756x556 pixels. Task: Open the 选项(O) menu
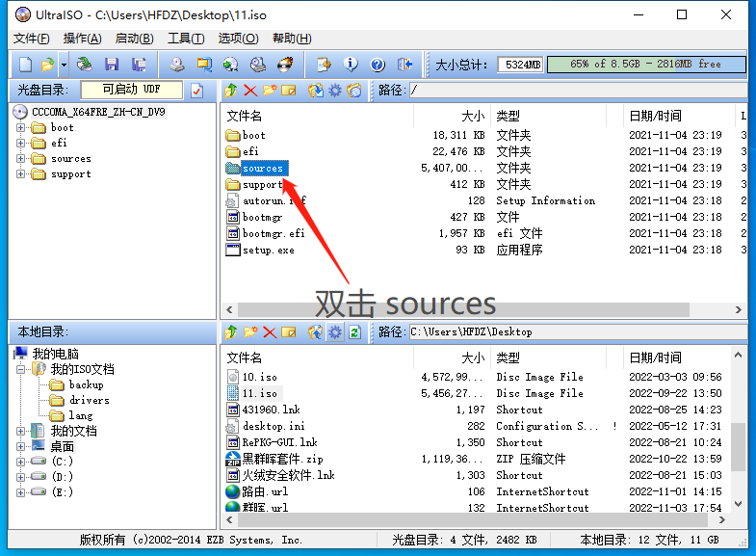[x=238, y=39]
